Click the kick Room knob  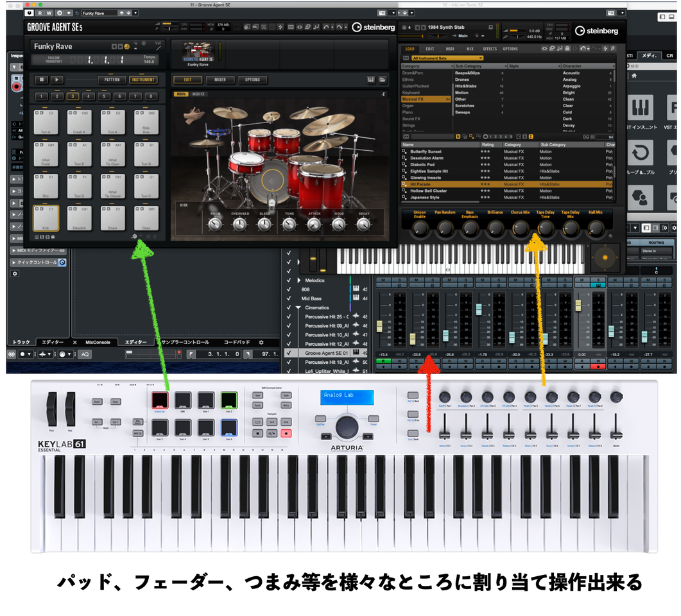[x=216, y=225]
